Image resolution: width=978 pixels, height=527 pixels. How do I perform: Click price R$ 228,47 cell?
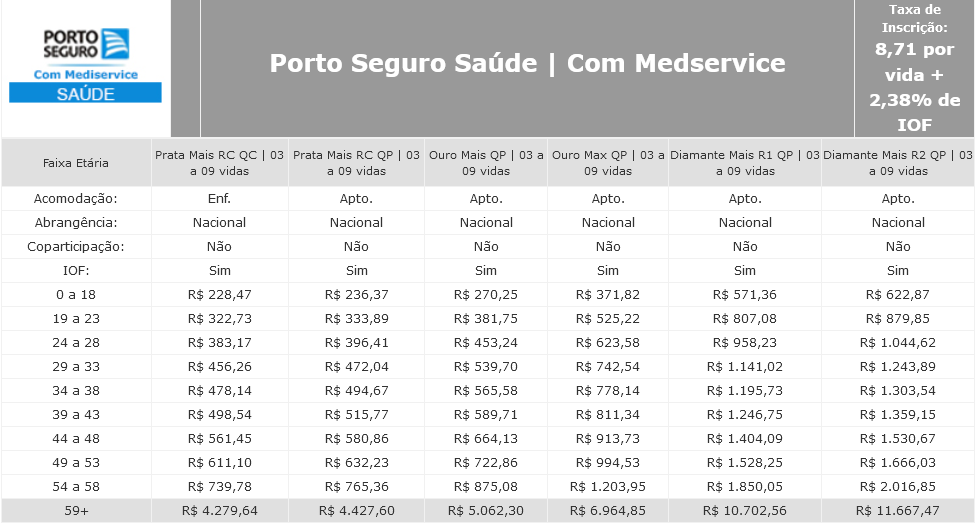click(x=220, y=295)
